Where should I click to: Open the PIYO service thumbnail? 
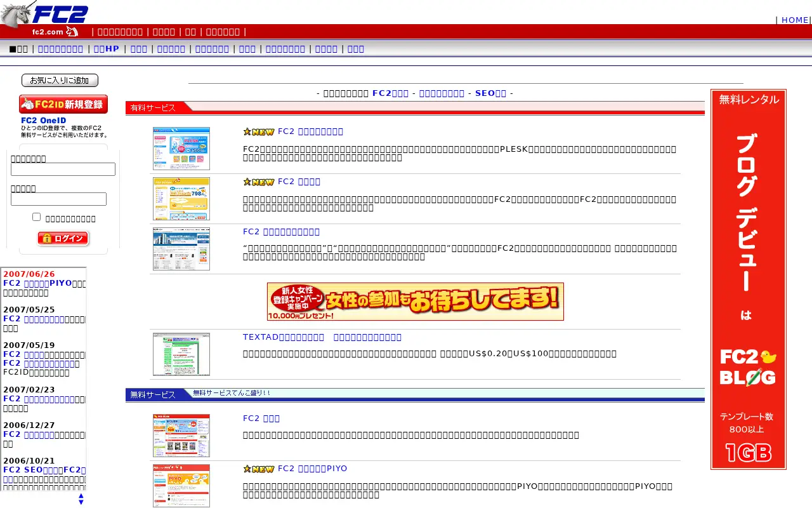pyautogui.click(x=181, y=486)
